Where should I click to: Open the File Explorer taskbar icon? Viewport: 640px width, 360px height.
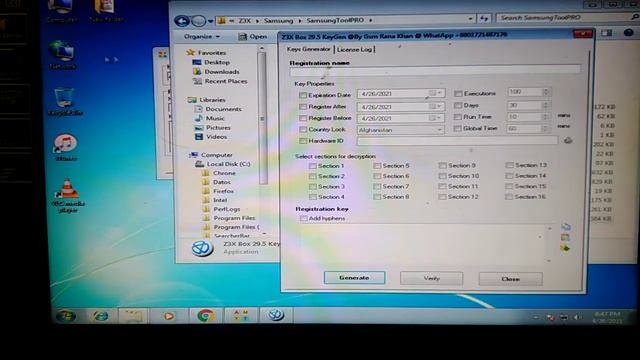pyautogui.click(x=133, y=316)
